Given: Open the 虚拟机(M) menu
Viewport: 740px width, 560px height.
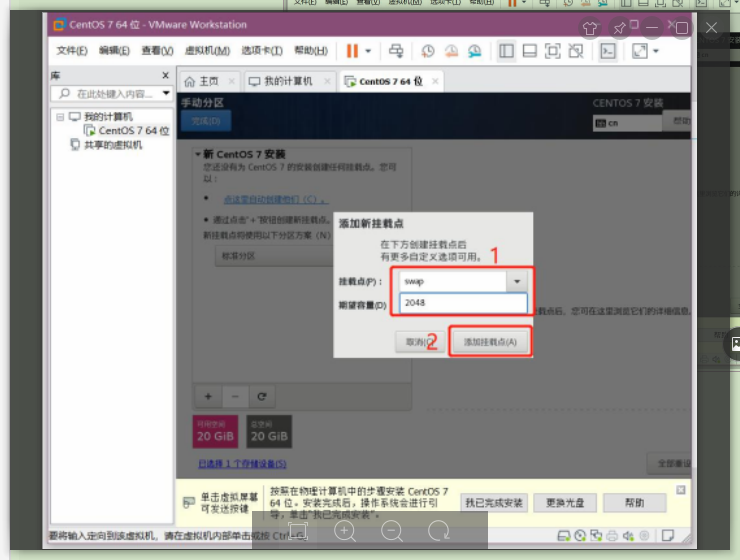Looking at the screenshot, I should [207, 50].
